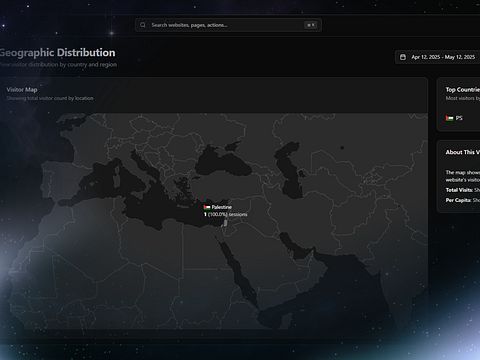480x360 pixels.
Task: Click the ⌘K shortcut badge
Action: (x=310, y=25)
